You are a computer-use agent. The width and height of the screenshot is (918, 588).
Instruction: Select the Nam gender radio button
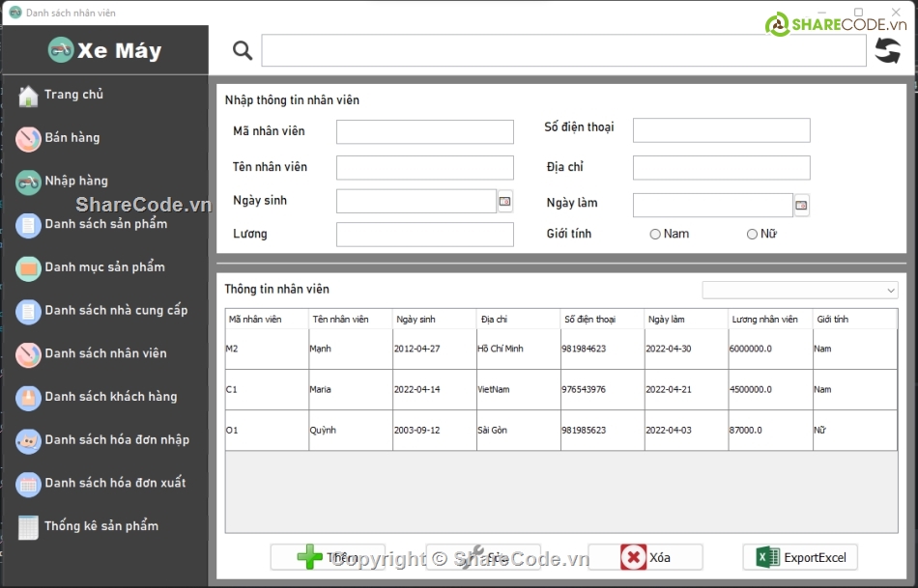(x=655, y=234)
